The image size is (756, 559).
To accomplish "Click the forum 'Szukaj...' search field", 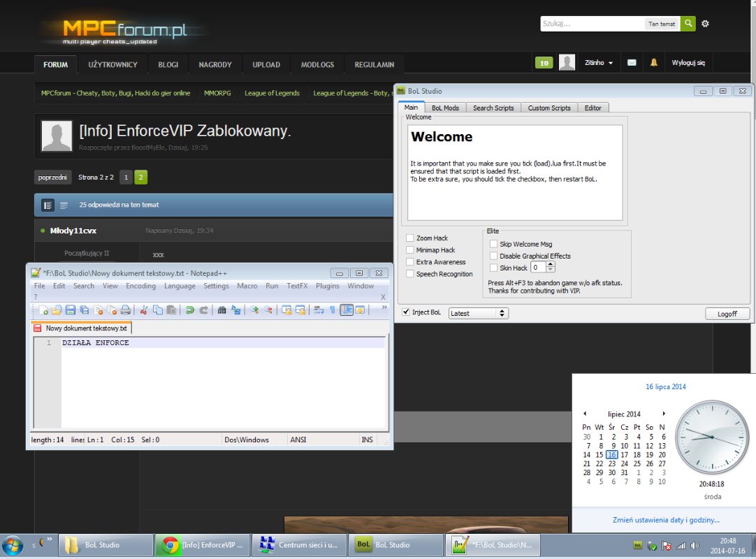I will click(593, 24).
